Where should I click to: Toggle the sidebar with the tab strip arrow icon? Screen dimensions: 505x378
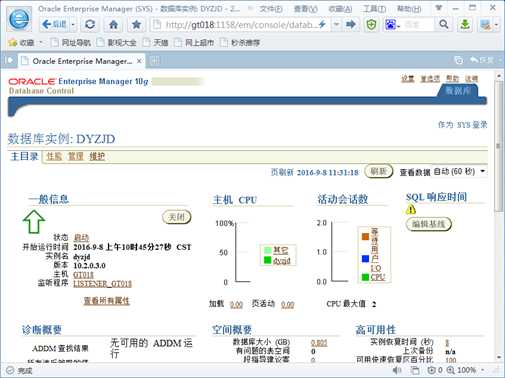click(x=10, y=60)
